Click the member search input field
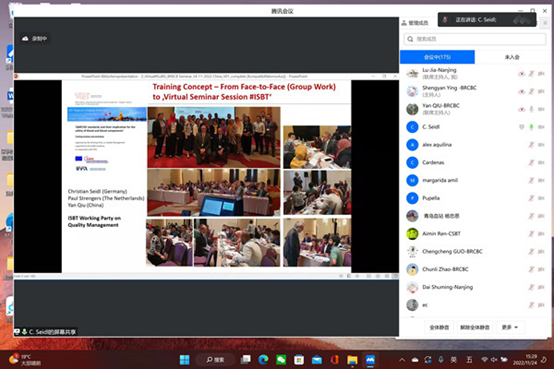 475,39
